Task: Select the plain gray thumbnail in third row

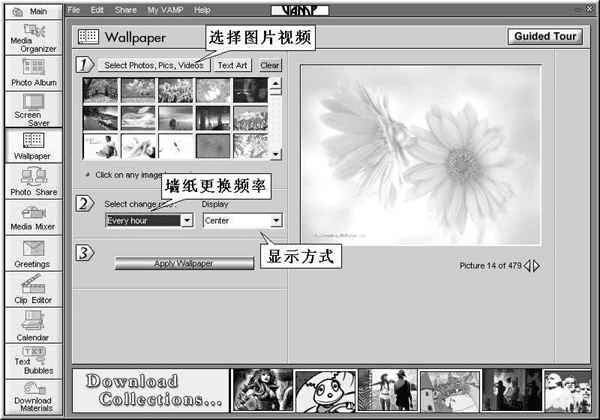Action: (x=213, y=146)
